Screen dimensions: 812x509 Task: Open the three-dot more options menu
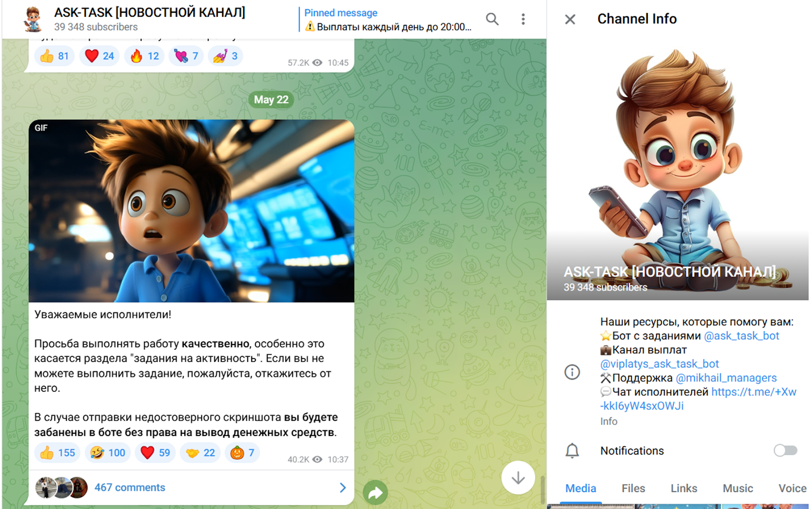point(523,19)
